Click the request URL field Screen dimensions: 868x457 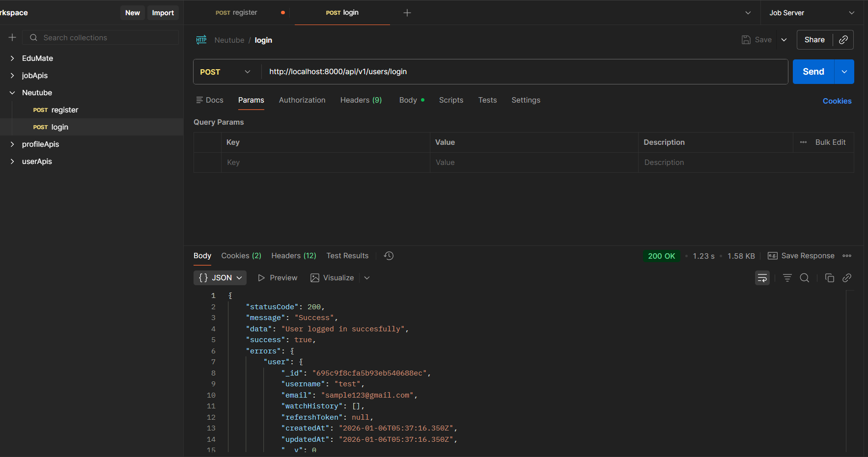pos(525,72)
